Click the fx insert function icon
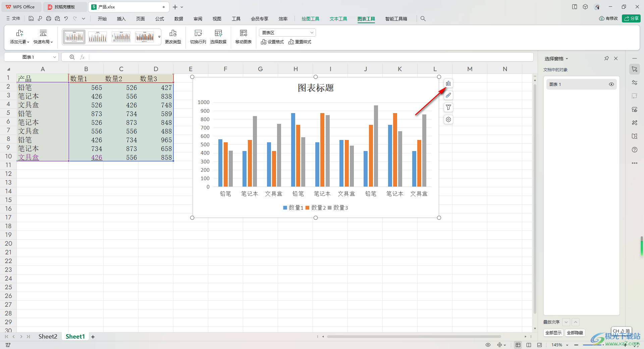This screenshot has width=644, height=349. (82, 57)
